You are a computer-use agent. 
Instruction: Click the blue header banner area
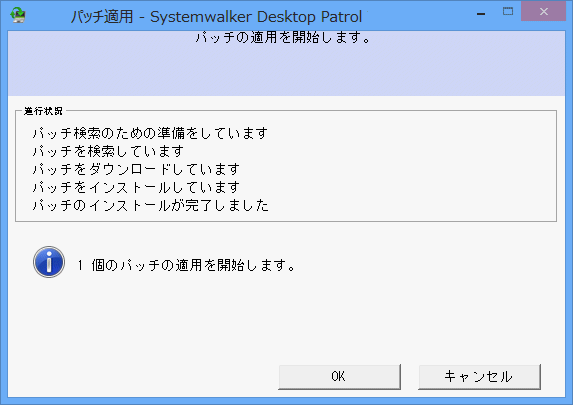pyautogui.click(x=286, y=69)
